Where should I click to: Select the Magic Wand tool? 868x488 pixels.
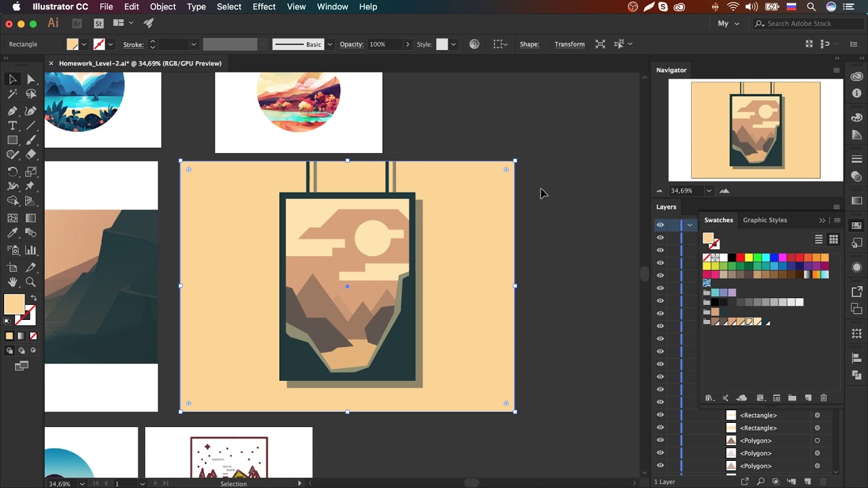[12, 94]
